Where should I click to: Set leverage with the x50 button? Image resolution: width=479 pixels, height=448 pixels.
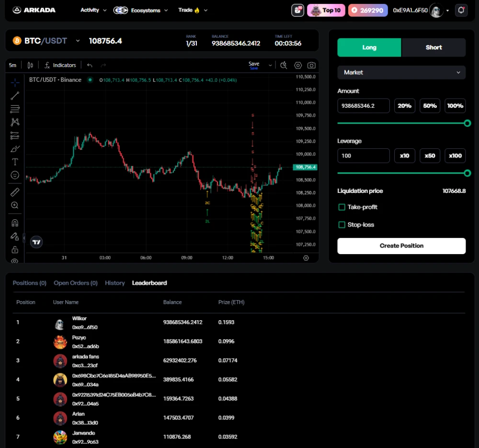(x=430, y=156)
